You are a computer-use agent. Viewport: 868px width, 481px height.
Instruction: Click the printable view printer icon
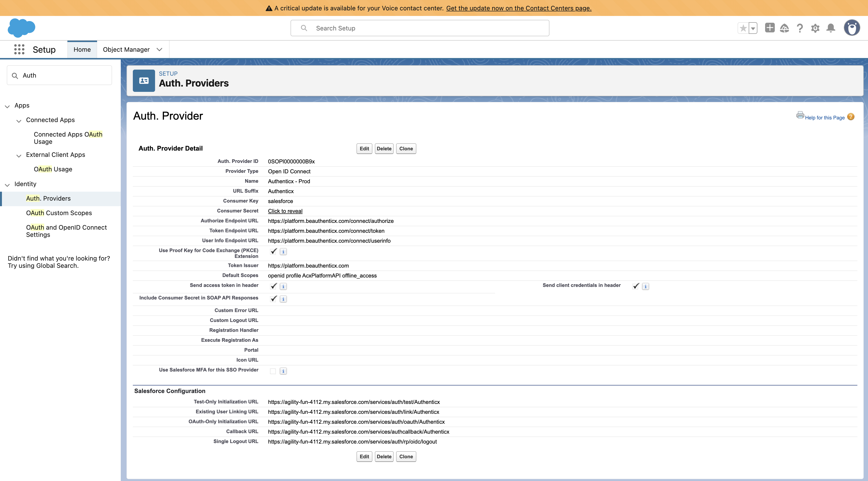pyautogui.click(x=800, y=115)
